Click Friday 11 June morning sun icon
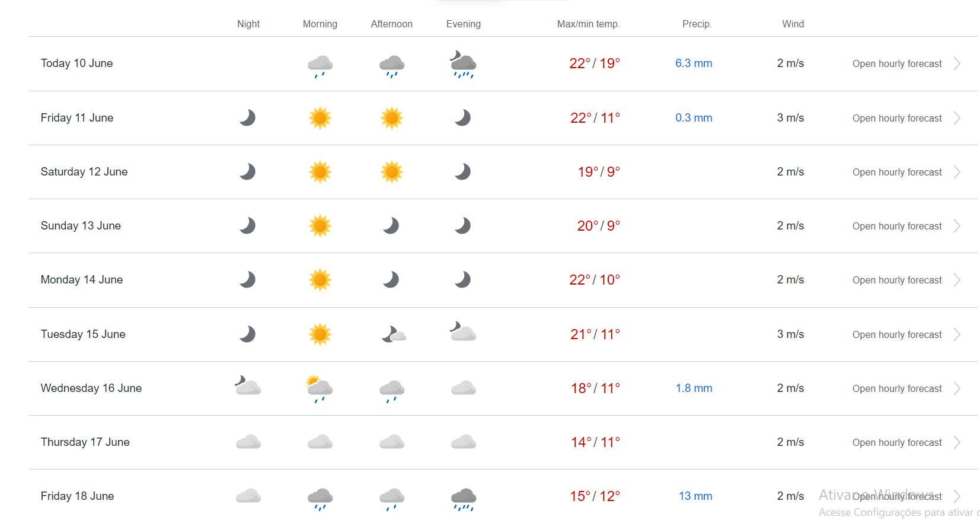This screenshot has height=520, width=980. point(320,118)
